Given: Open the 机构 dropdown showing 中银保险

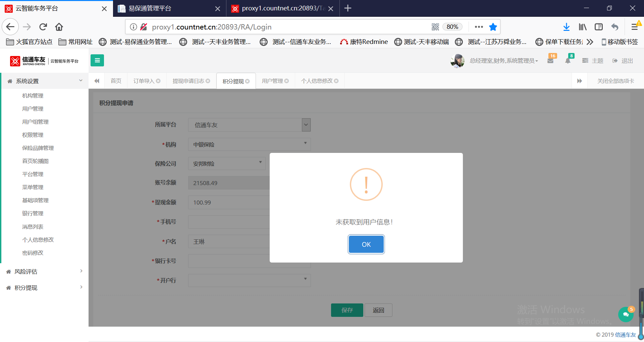Looking at the screenshot, I should 249,144.
